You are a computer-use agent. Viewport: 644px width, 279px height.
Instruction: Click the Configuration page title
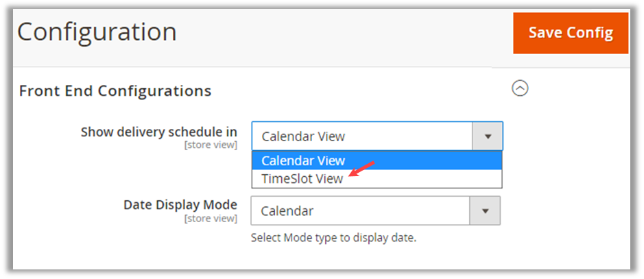pos(97,32)
